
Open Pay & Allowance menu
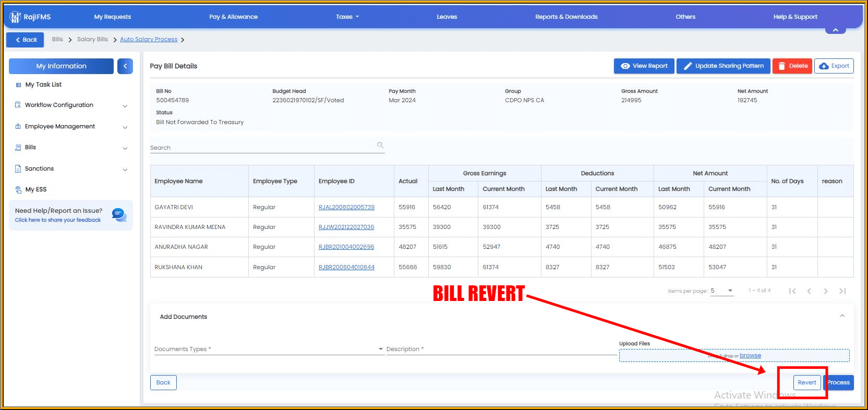point(233,17)
